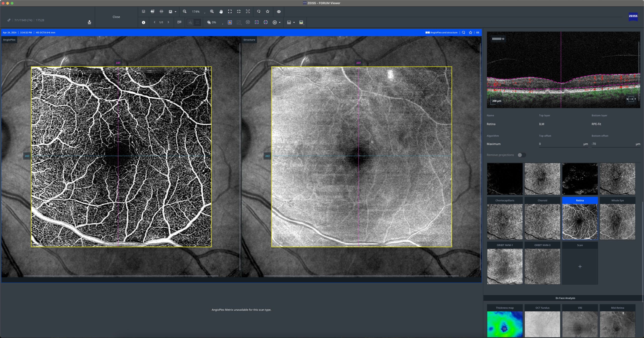Select the Whole Eye preset tab
The width and height of the screenshot is (644, 338).
point(617,201)
